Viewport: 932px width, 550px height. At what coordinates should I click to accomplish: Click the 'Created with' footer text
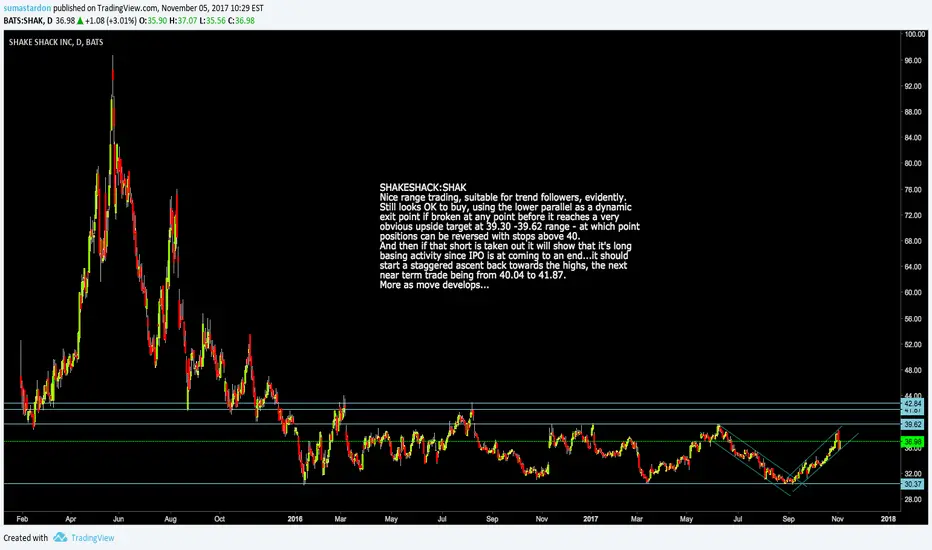click(26, 538)
